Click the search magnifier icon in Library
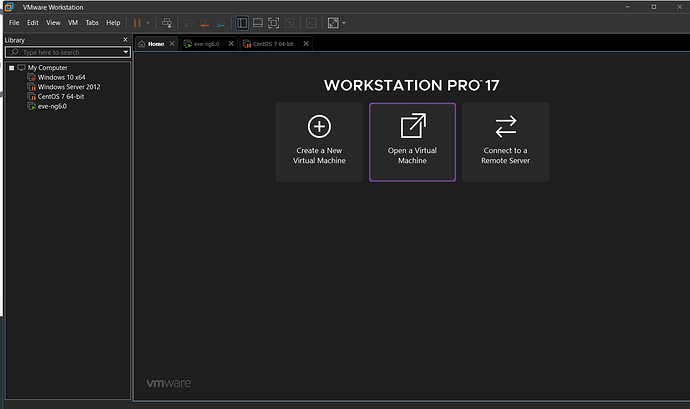The width and height of the screenshot is (690, 409). coord(15,52)
